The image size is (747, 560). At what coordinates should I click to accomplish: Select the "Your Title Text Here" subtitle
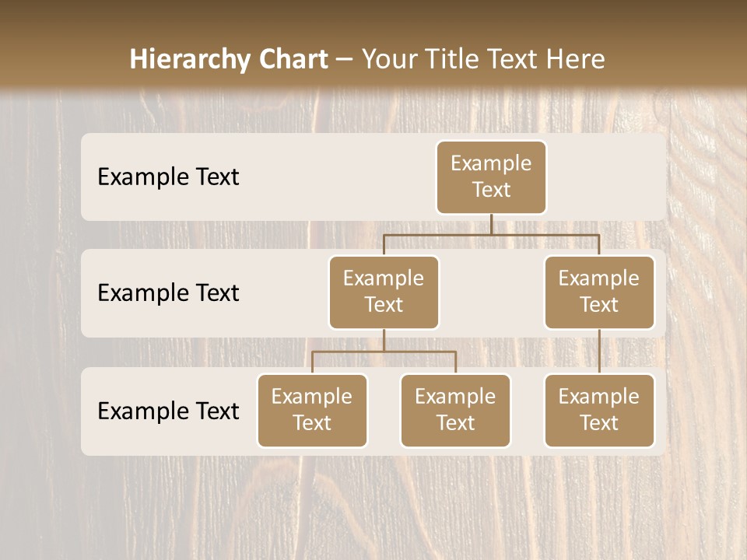pyautogui.click(x=483, y=59)
